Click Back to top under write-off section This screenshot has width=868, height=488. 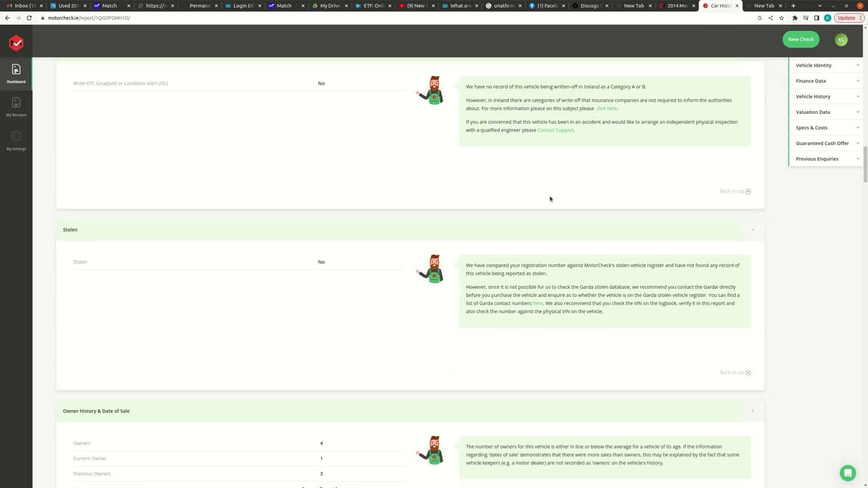[735, 191]
